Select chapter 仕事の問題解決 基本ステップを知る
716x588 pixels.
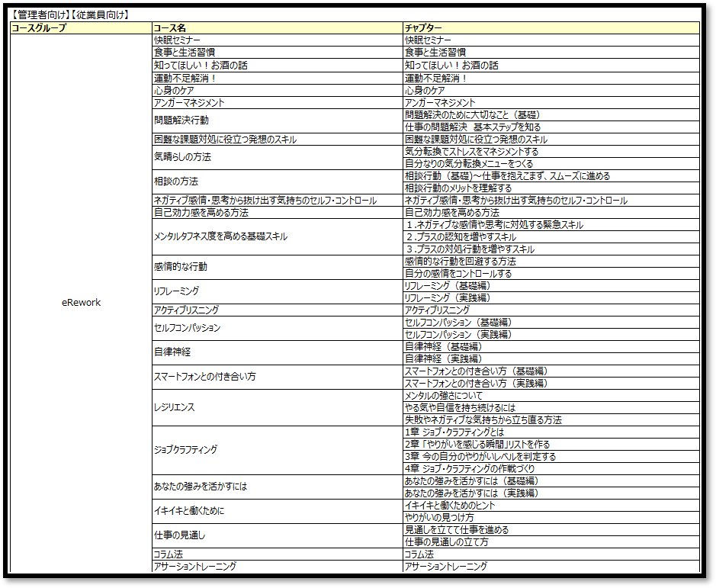tap(473, 127)
